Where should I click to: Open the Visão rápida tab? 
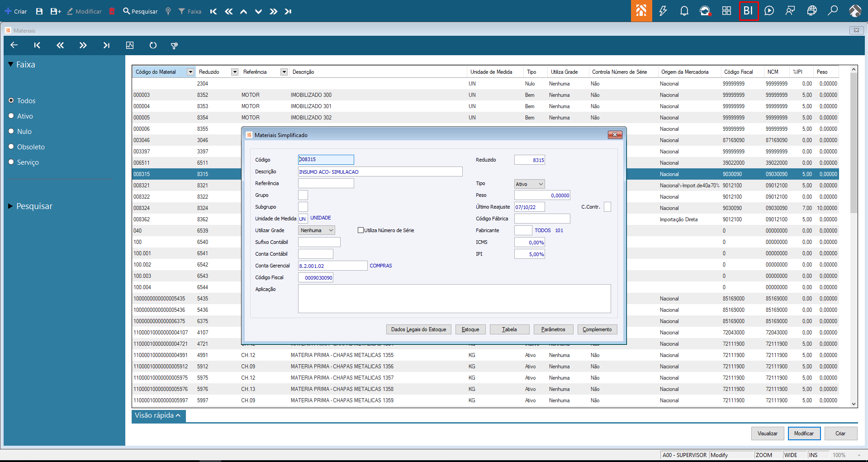[158, 415]
